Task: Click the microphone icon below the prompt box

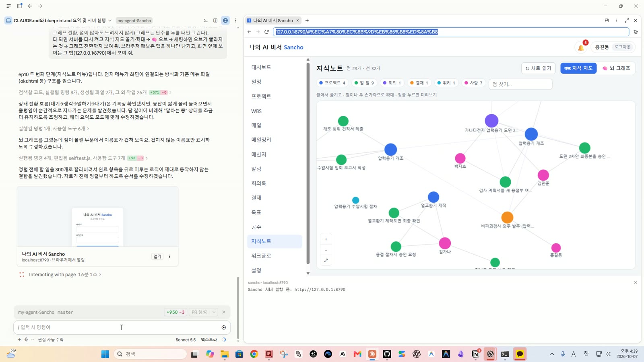Action: pyautogui.click(x=26, y=339)
